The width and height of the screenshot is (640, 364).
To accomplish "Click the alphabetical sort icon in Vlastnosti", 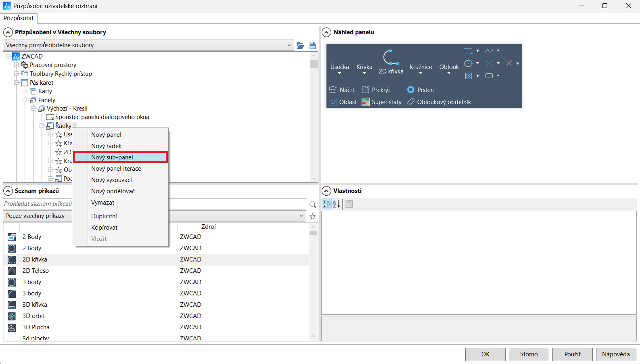I will [337, 204].
